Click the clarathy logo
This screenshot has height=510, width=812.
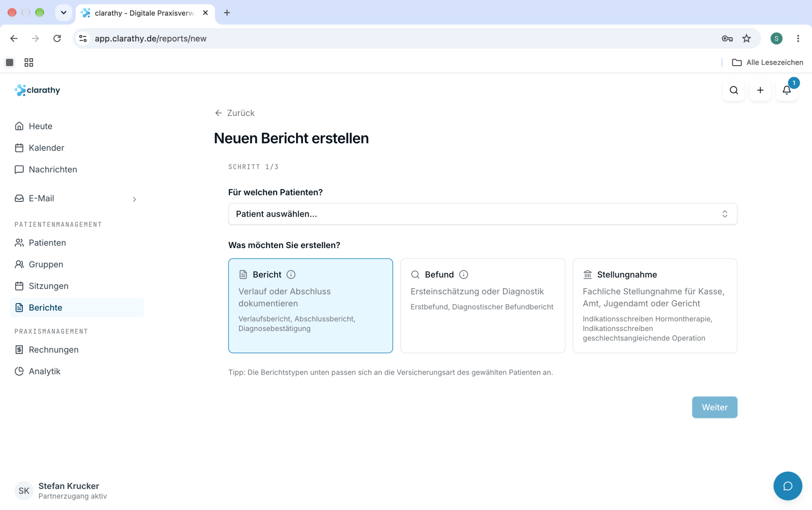coord(37,90)
